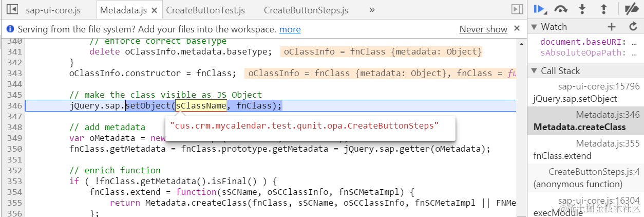Select the Metadata.js tab
This screenshot has width=644, height=217.
coord(123,10)
